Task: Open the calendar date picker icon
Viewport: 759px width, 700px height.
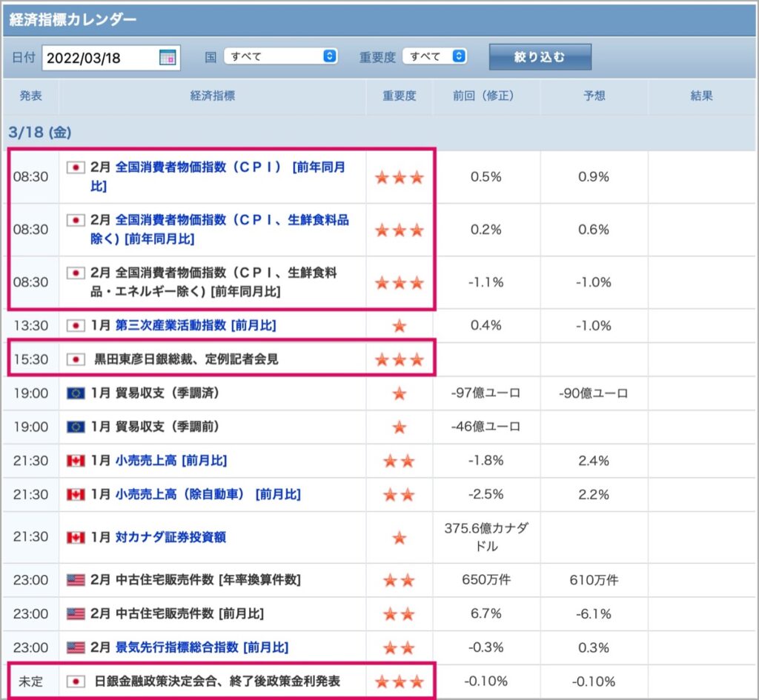Action: (168, 58)
